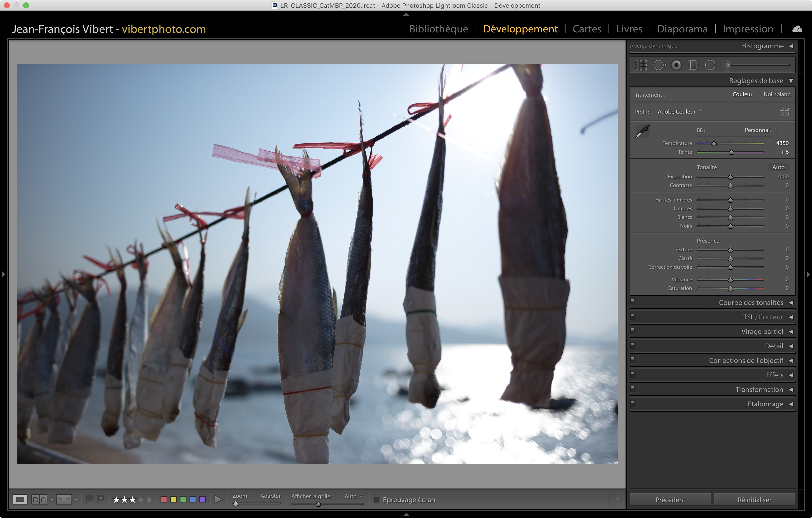Choose the graduated filter tool

click(693, 65)
